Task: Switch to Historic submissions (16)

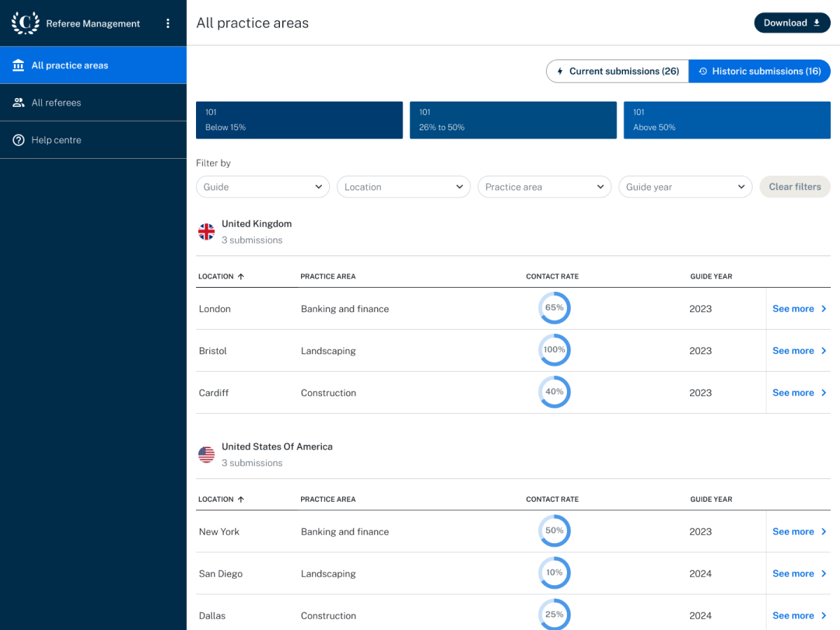Action: (x=759, y=71)
